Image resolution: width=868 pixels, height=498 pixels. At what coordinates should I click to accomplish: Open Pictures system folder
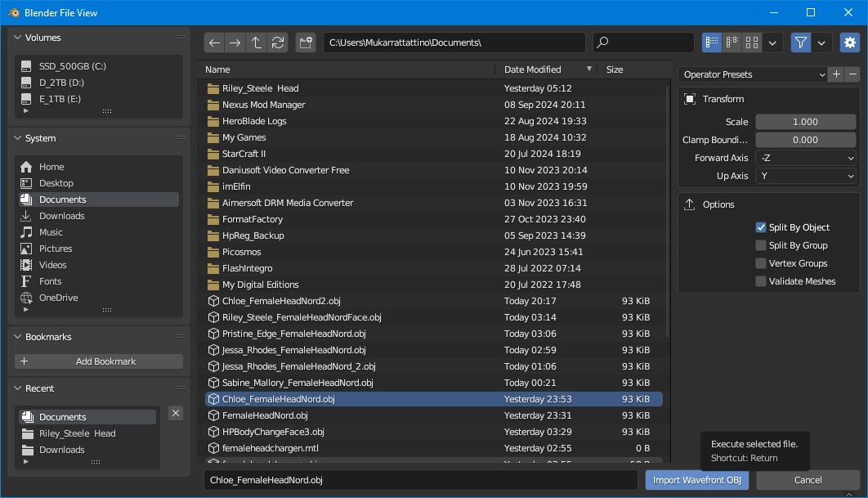(x=99, y=249)
